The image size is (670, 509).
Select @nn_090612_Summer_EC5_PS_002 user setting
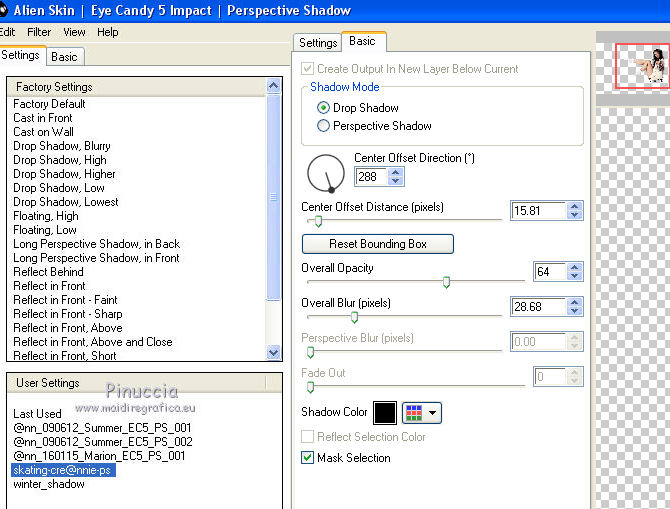[x=103, y=442]
